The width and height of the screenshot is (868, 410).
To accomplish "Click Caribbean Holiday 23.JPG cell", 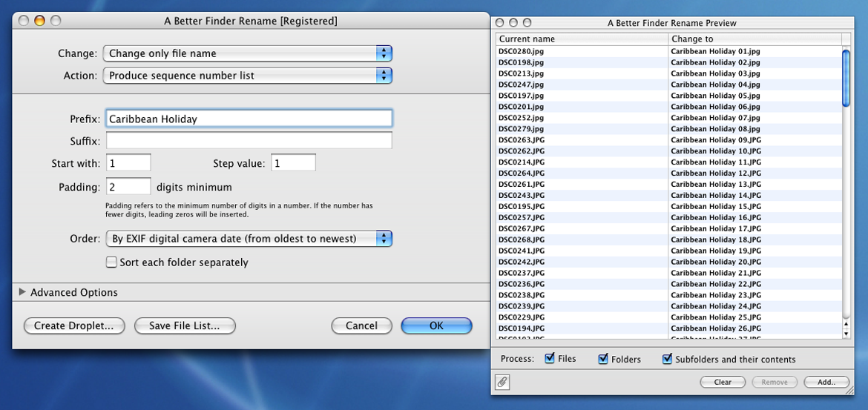I will coord(755,295).
